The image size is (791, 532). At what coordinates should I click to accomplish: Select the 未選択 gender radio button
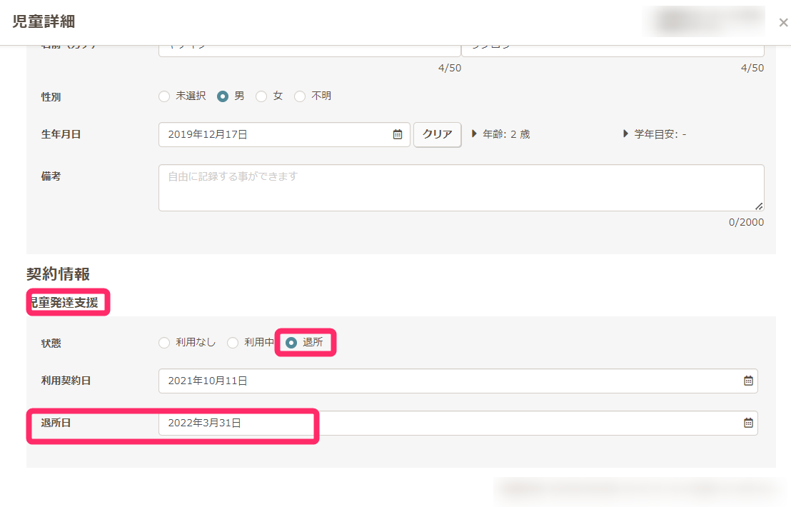164,96
